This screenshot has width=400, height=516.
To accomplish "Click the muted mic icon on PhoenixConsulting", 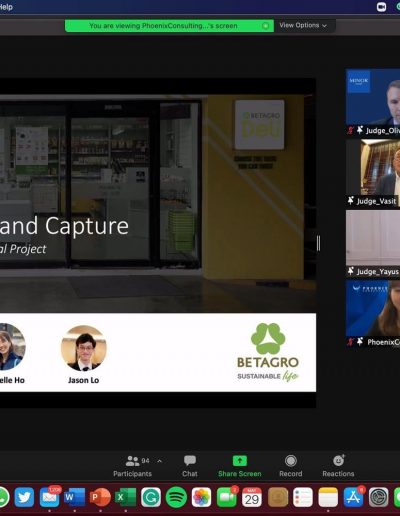I will [350, 342].
